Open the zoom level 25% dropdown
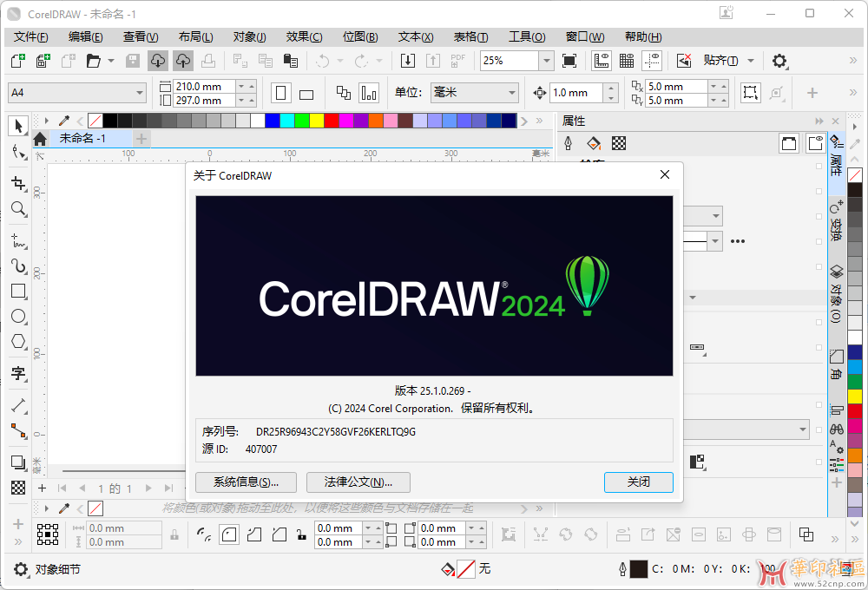 point(546,61)
